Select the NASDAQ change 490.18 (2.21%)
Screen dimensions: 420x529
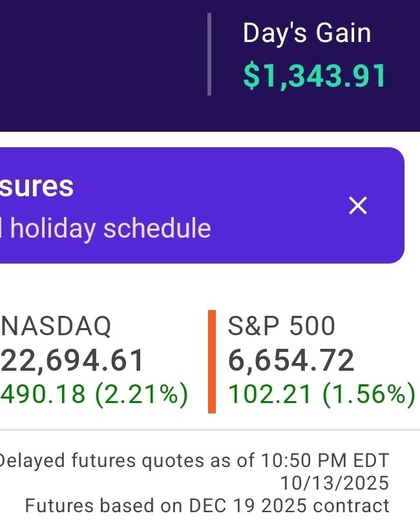tap(94, 394)
